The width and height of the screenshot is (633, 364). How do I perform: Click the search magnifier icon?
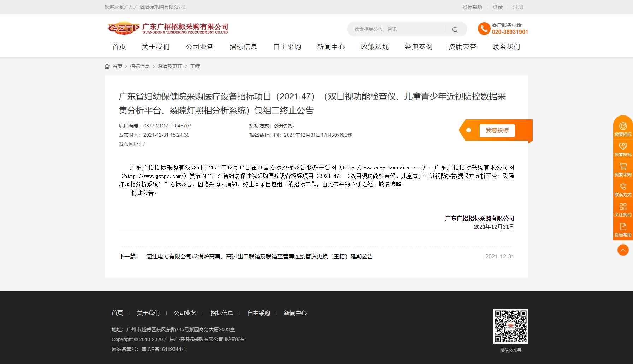click(455, 30)
